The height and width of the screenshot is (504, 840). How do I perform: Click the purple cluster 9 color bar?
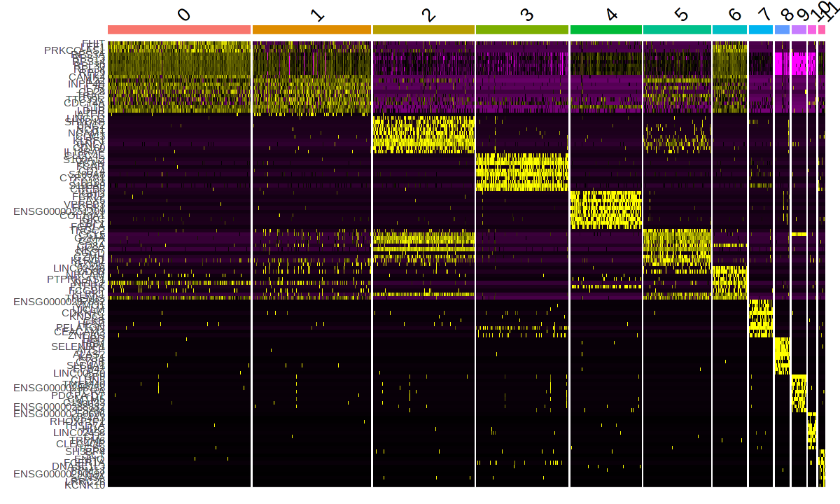point(799,29)
